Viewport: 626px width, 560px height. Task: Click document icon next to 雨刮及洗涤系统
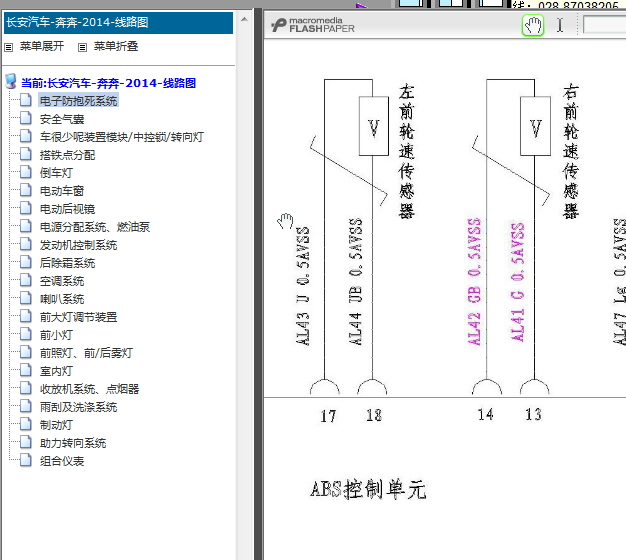coord(26,406)
